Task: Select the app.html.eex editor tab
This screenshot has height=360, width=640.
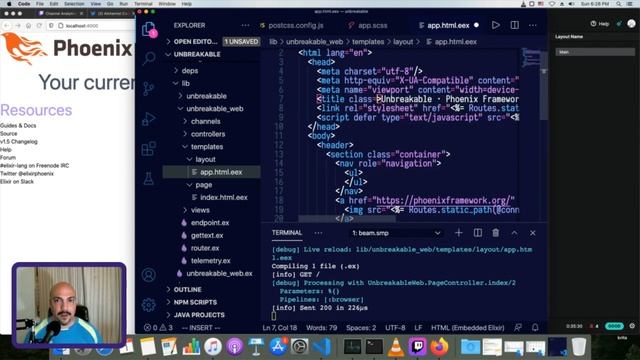Action: (448, 25)
